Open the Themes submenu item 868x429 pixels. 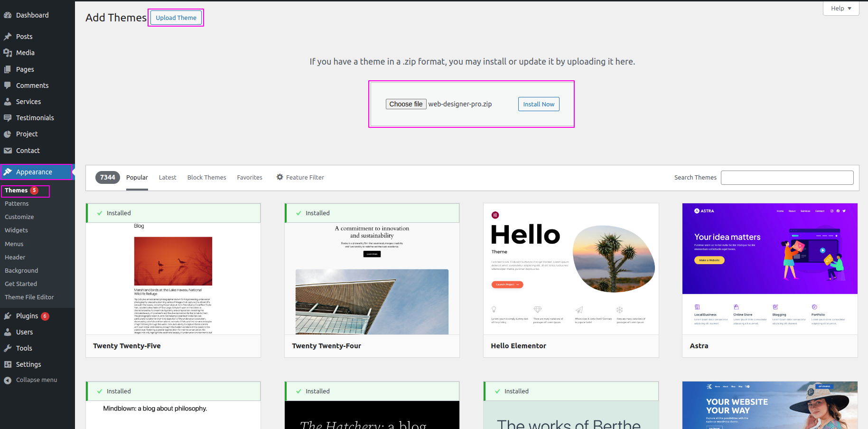coord(16,191)
